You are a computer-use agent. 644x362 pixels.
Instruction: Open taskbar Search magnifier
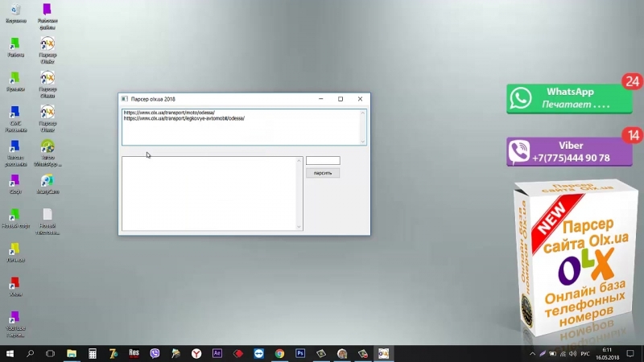(x=30, y=353)
